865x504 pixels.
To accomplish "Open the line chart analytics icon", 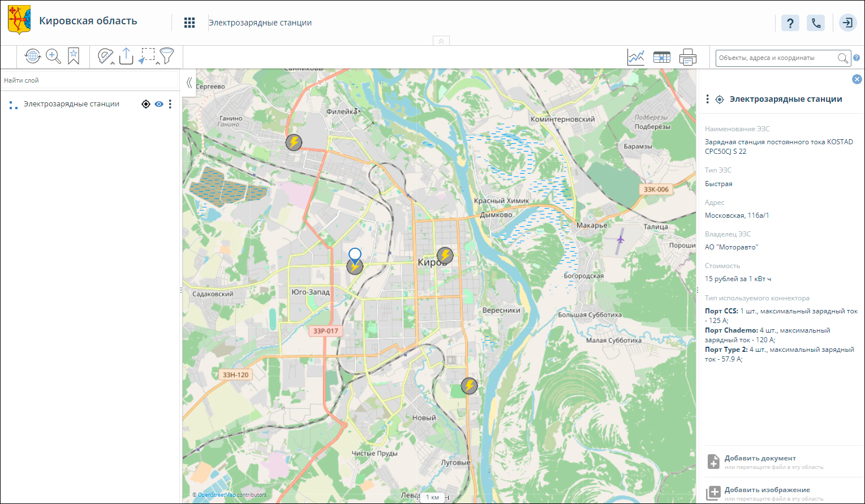I will pyautogui.click(x=636, y=57).
